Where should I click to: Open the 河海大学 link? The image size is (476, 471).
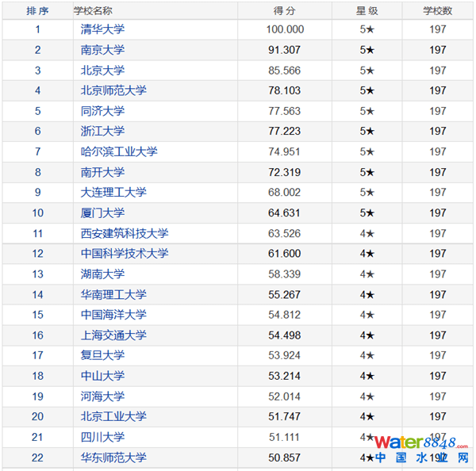(x=102, y=396)
